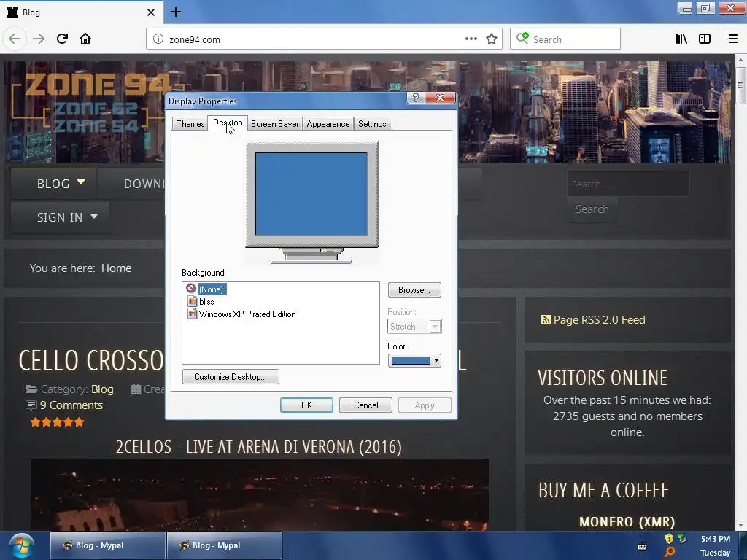Click the category folder icon
Screen dimensions: 747x560
pos(31,389)
